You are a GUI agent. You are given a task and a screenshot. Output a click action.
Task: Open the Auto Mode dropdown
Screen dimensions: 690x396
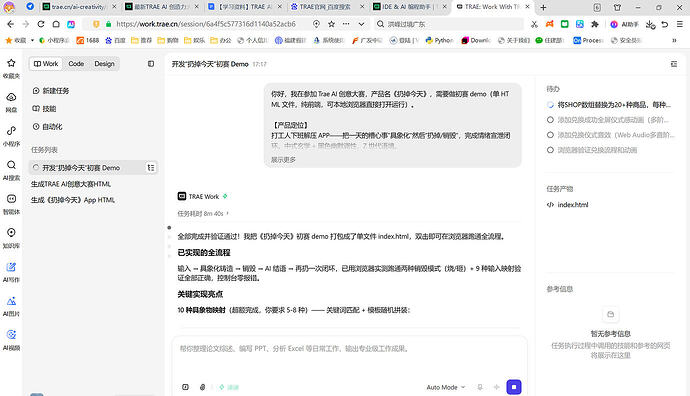point(445,387)
